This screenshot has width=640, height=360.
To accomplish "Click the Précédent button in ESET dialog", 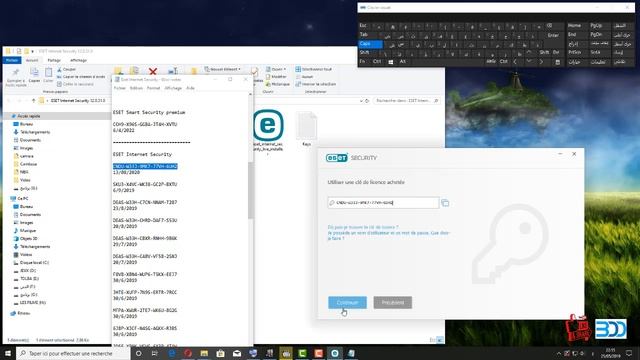I will click(393, 302).
